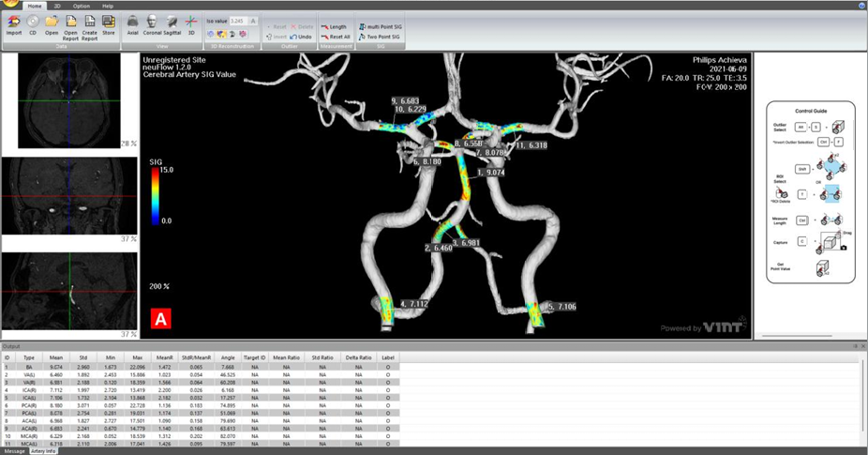Click the '2, 6.460' vessel label
The height and width of the screenshot is (455, 868).
tap(439, 248)
